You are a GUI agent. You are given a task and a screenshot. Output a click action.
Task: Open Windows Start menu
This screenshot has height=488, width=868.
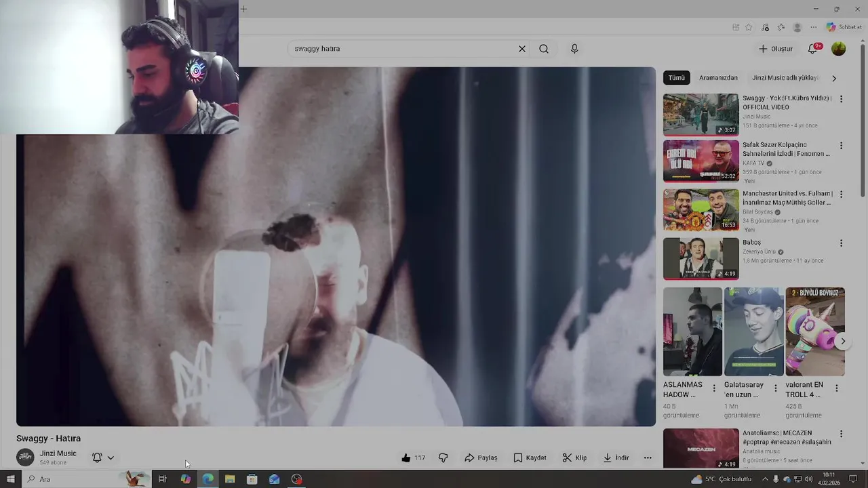pos(11,479)
